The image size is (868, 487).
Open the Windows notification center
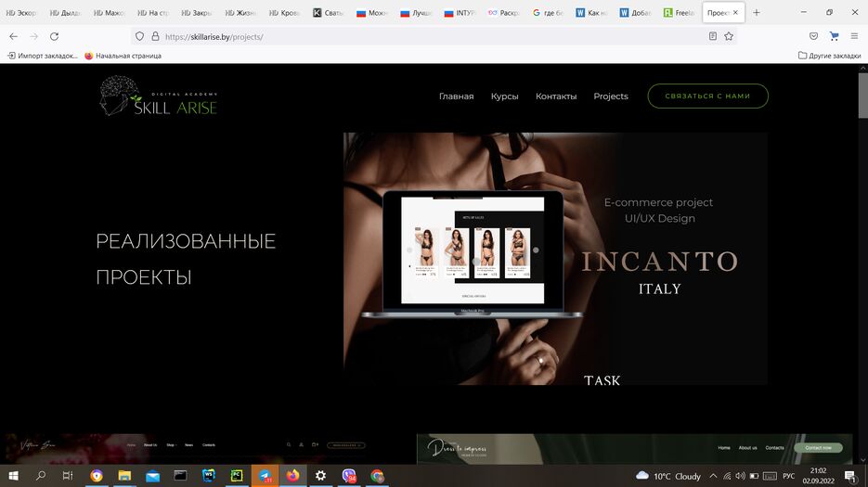(851, 476)
